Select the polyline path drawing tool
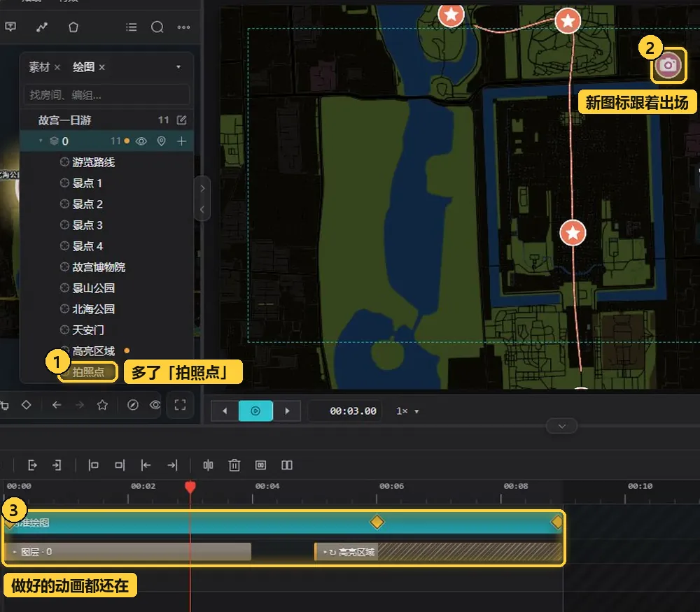The width and height of the screenshot is (700, 612). click(42, 27)
